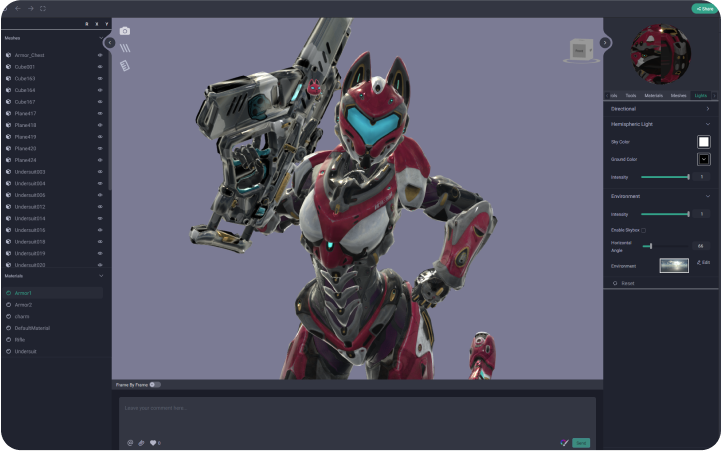Viewport: 721px width, 451px height.
Task: Click the clipboard notes icon in viewport
Action: point(125,65)
